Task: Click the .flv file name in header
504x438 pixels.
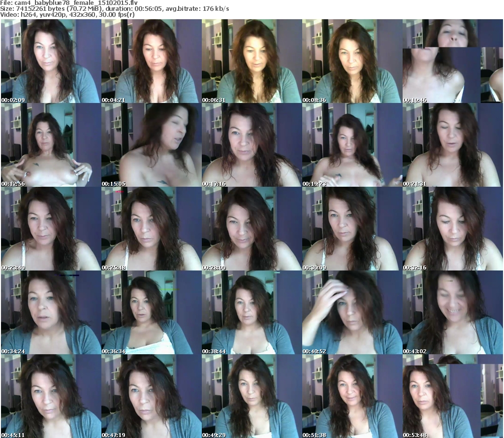Action: click(76, 3)
